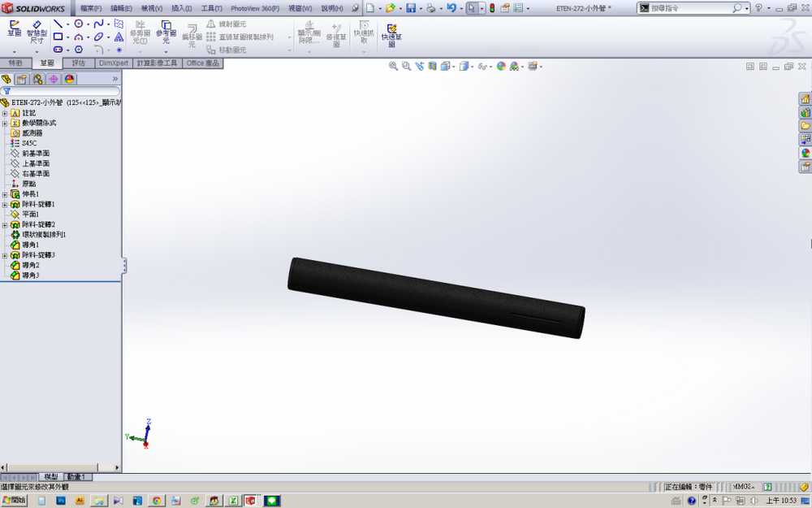Click the edit appearance color wheel icon
This screenshot has width=812, height=508.
pos(501,67)
